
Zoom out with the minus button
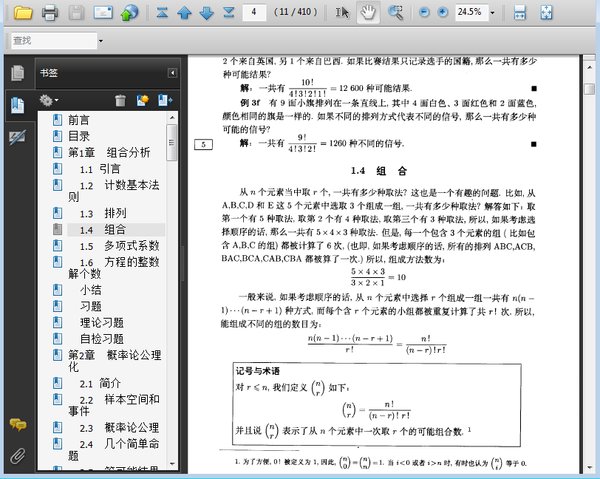(424, 12)
